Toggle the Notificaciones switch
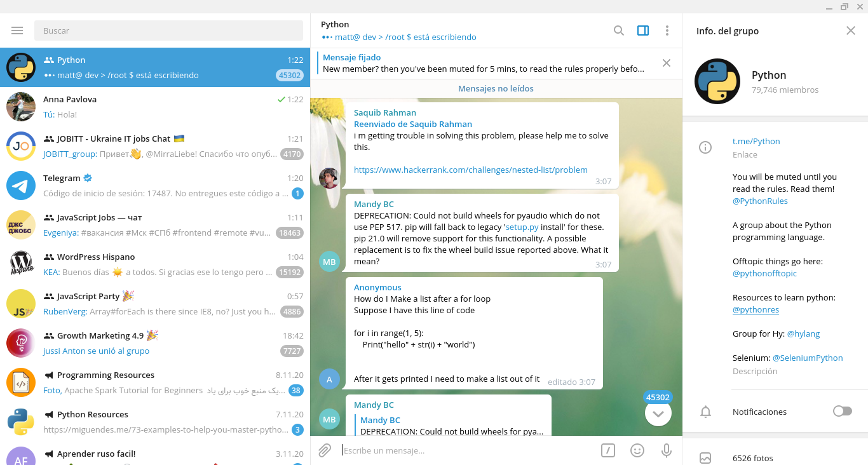Screen dimensions: 868x465 click(x=842, y=411)
